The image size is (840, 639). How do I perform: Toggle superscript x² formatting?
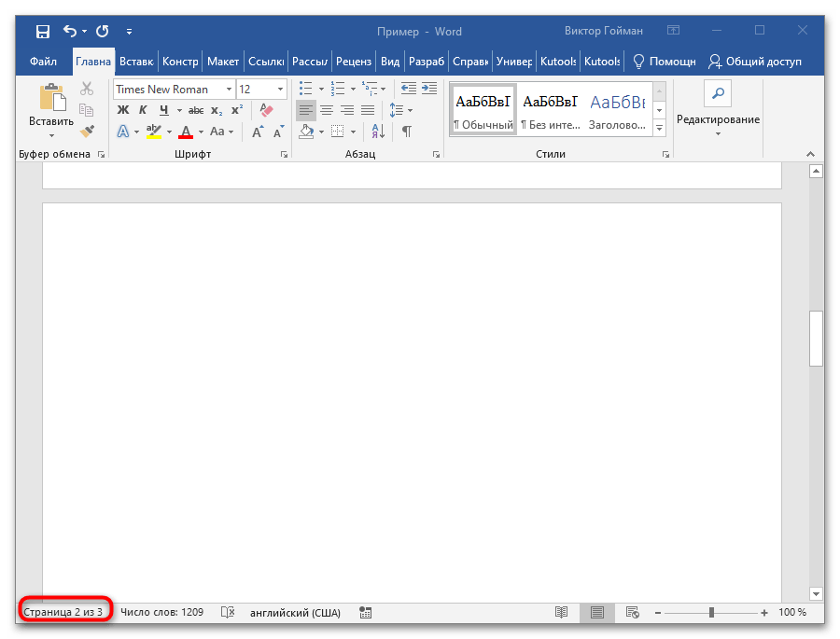(237, 110)
